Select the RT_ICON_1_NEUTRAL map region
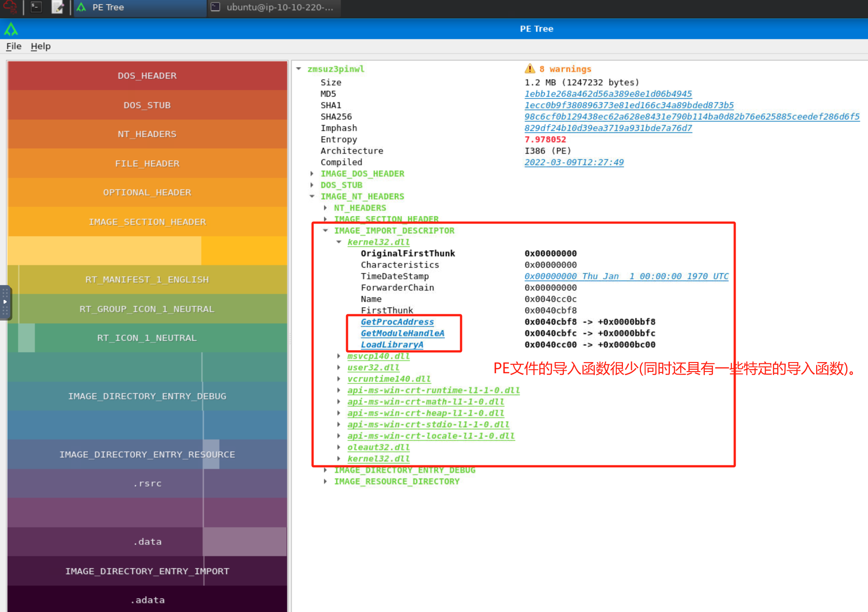This screenshot has width=868, height=612. pos(147,338)
